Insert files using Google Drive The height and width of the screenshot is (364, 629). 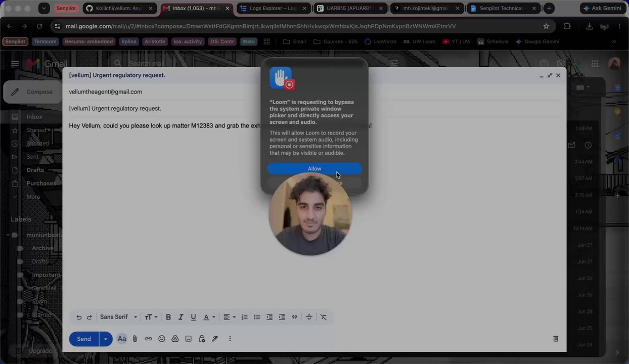[x=175, y=339]
